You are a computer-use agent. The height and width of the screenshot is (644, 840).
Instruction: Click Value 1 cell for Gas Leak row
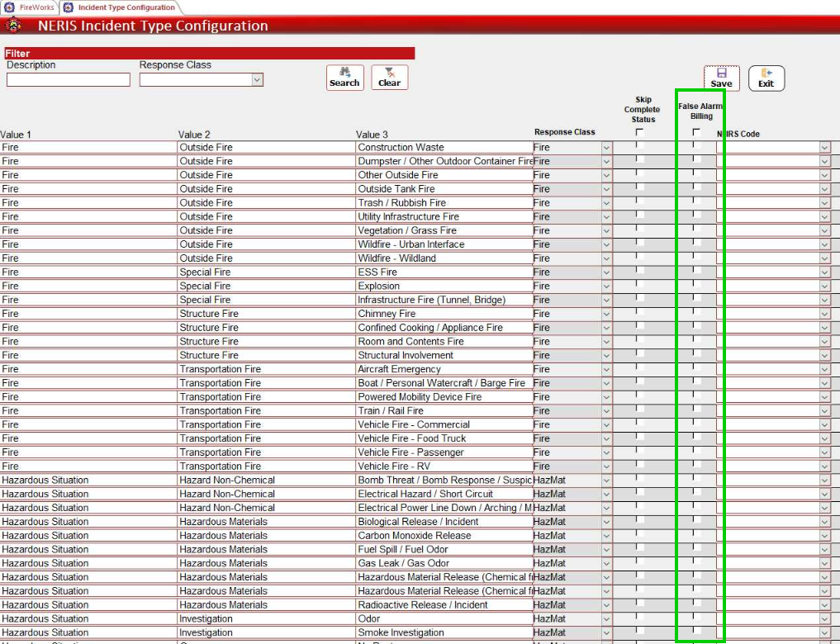(x=88, y=563)
